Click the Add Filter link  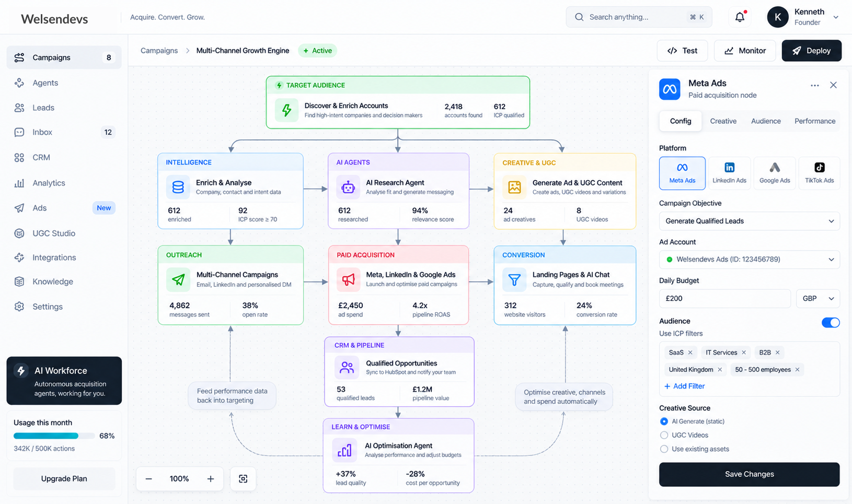click(x=684, y=386)
